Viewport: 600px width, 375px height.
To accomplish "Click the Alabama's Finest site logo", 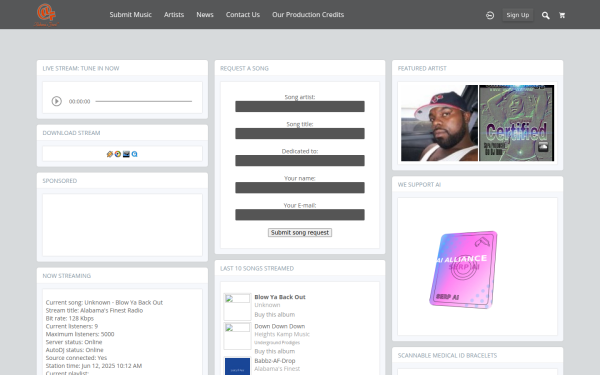I will point(46,15).
